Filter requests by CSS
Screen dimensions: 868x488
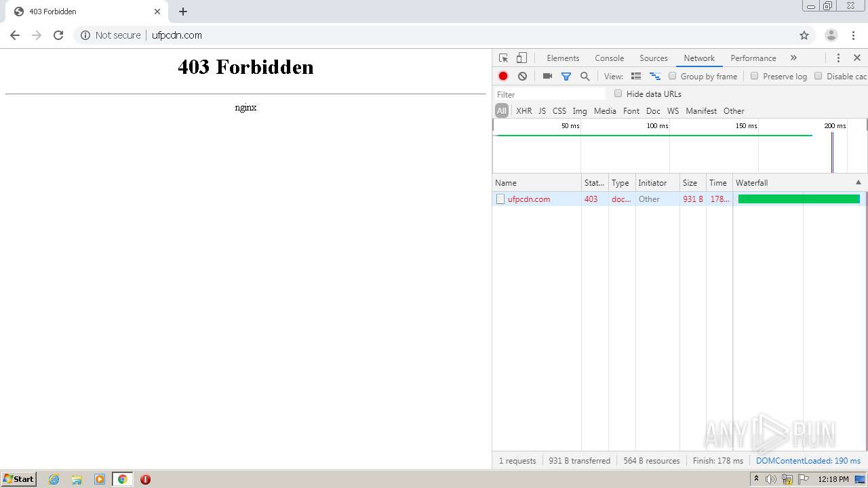559,111
